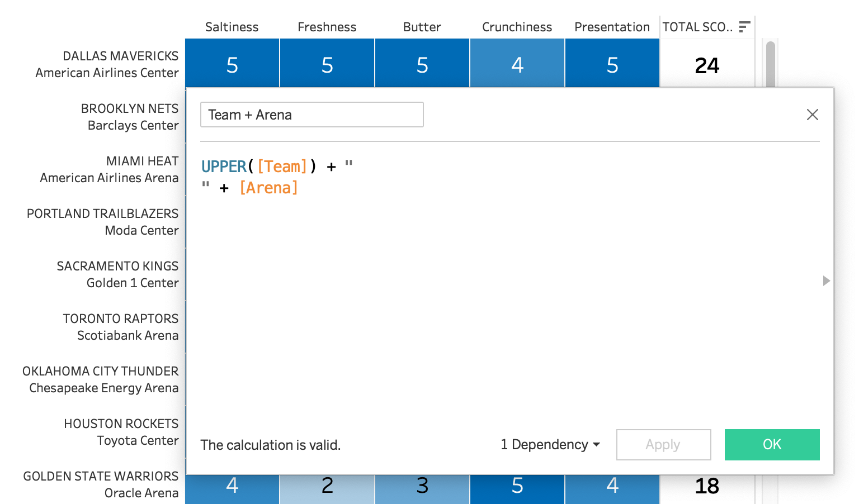Select the Oklahoma City Thunder row label
Image resolution: width=859 pixels, height=504 pixels.
click(101, 379)
